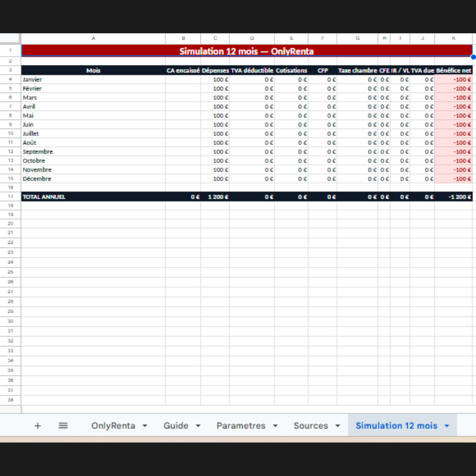The width and height of the screenshot is (476, 476).
Task: Select row 17 header
Action: coord(11,196)
